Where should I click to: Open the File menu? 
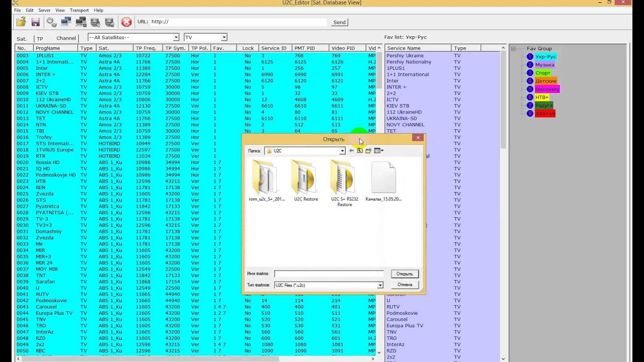click(18, 10)
